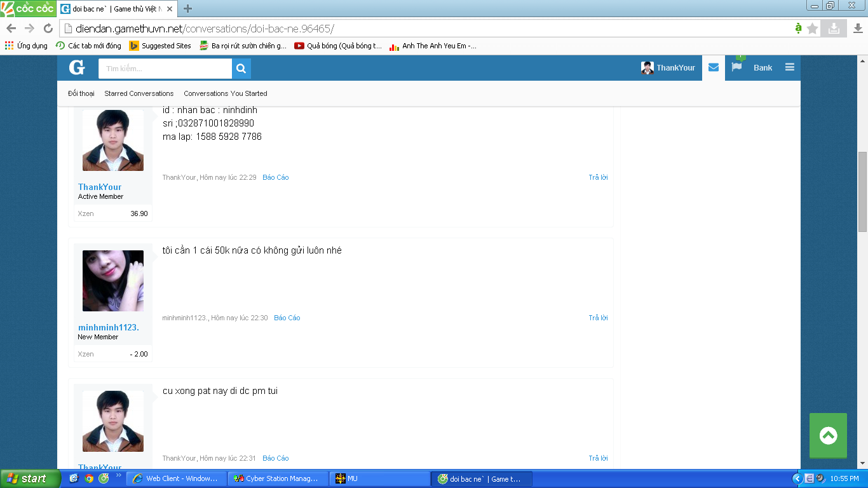The width and height of the screenshot is (868, 488).
Task: Click the scrollbar down arrow
Action: click(x=862, y=464)
